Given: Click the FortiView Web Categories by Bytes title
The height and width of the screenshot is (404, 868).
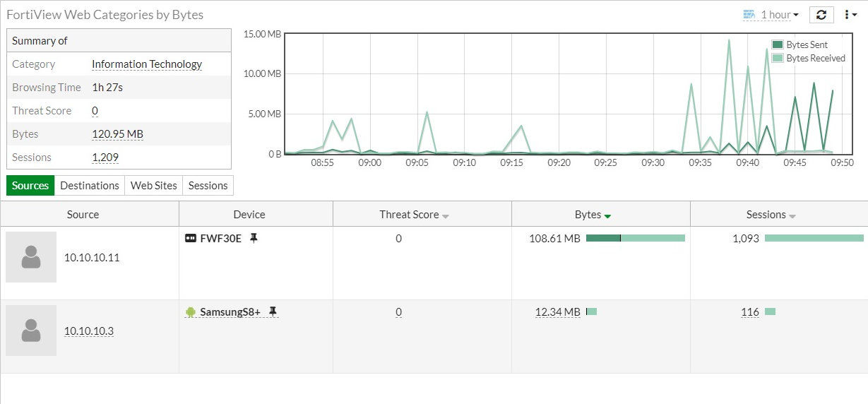Looking at the screenshot, I should [x=105, y=14].
